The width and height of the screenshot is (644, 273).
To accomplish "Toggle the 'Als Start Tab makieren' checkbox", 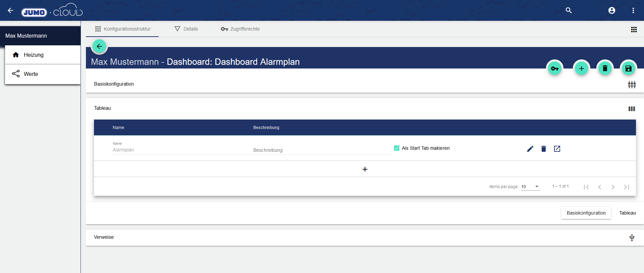I will coord(396,148).
